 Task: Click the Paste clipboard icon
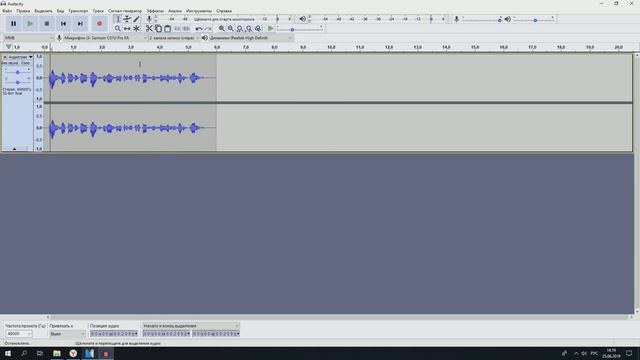[x=167, y=29]
